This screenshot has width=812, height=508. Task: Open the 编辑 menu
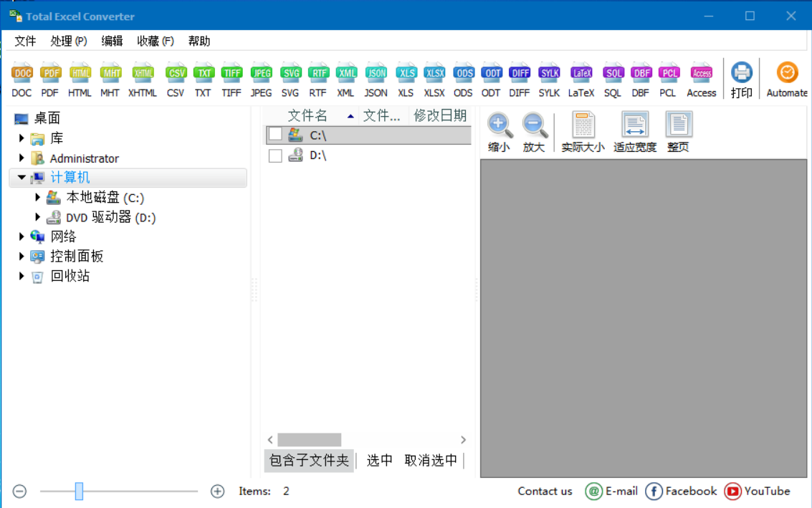pyautogui.click(x=112, y=41)
